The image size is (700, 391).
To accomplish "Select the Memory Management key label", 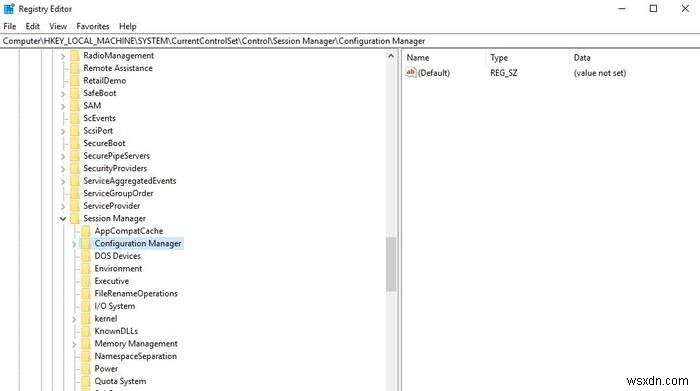I will pos(136,344).
